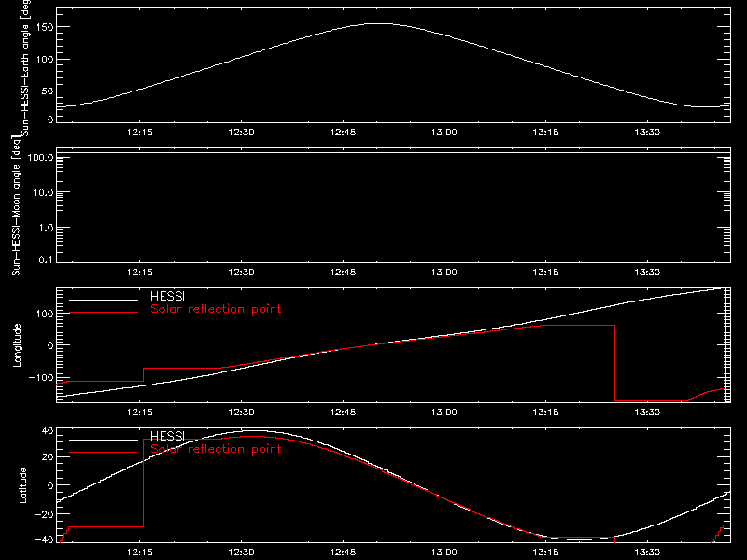747x560 pixels.
Task: Click the 12:45 tick label under Moon angle plot
Action: click(x=343, y=273)
